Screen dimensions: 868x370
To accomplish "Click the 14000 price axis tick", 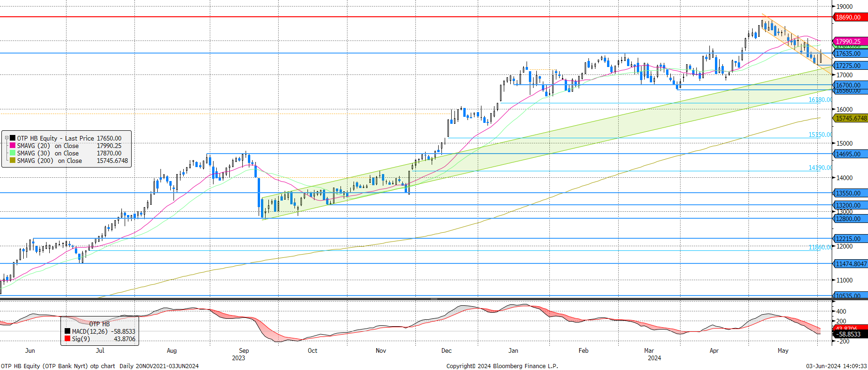I will click(x=845, y=178).
